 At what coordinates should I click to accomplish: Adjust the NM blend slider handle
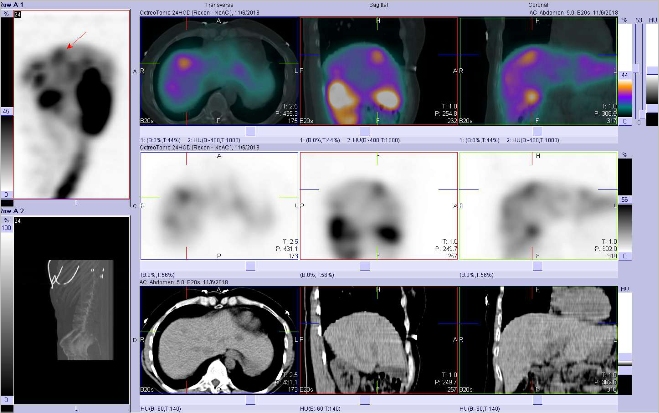pyautogui.click(x=638, y=68)
